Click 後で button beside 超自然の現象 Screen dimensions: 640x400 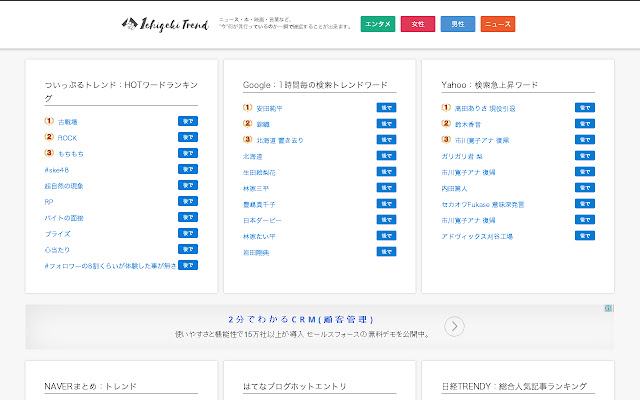(188, 185)
